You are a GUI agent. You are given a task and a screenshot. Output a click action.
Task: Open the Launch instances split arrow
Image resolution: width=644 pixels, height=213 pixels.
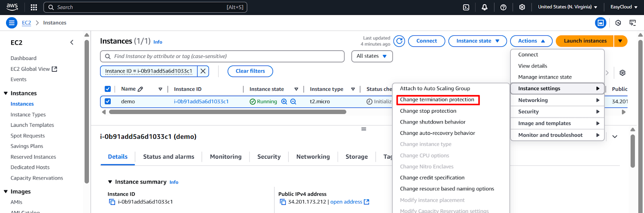click(620, 41)
